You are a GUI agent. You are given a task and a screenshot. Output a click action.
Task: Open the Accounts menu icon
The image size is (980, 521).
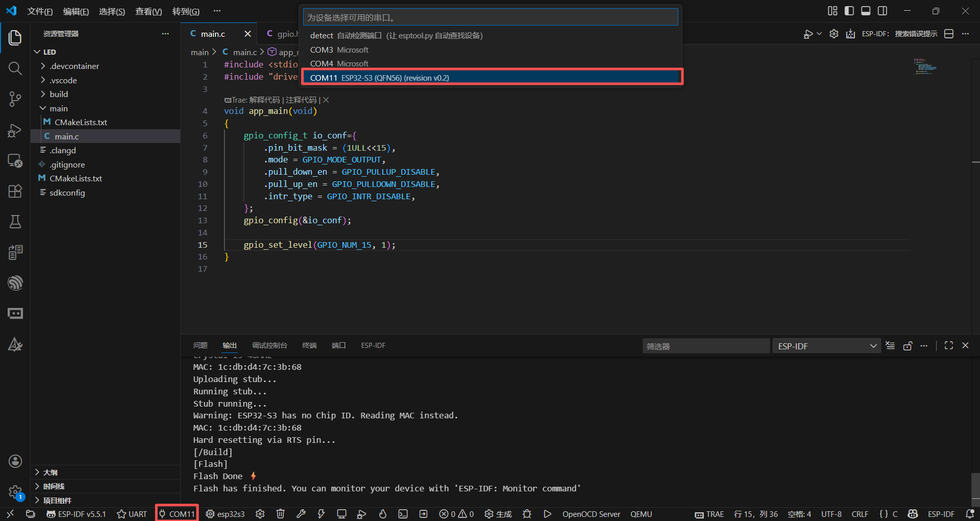[15, 461]
